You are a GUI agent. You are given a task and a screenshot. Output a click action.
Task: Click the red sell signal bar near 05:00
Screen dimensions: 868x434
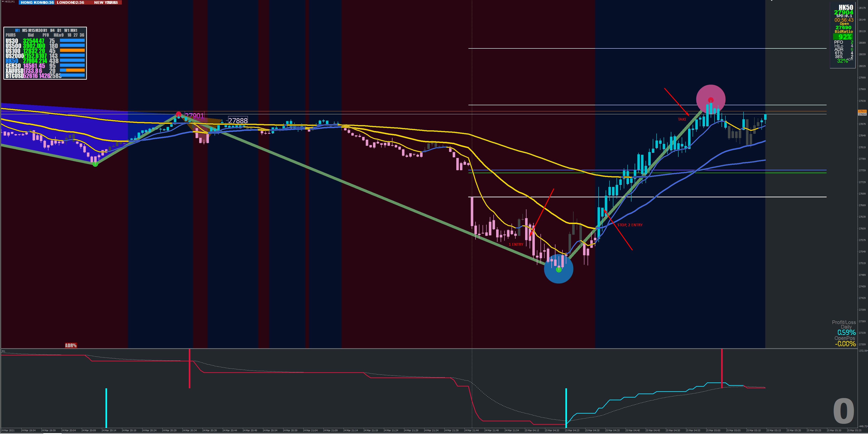(722, 368)
